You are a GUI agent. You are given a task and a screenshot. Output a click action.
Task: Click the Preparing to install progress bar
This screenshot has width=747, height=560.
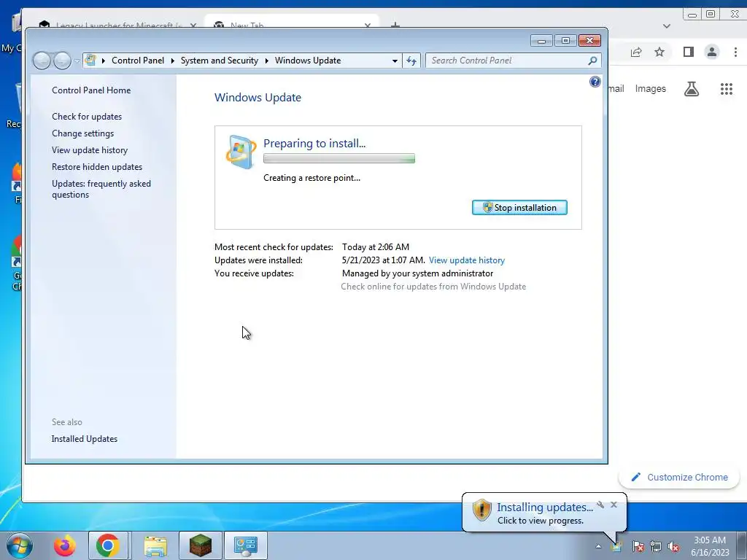338,158
